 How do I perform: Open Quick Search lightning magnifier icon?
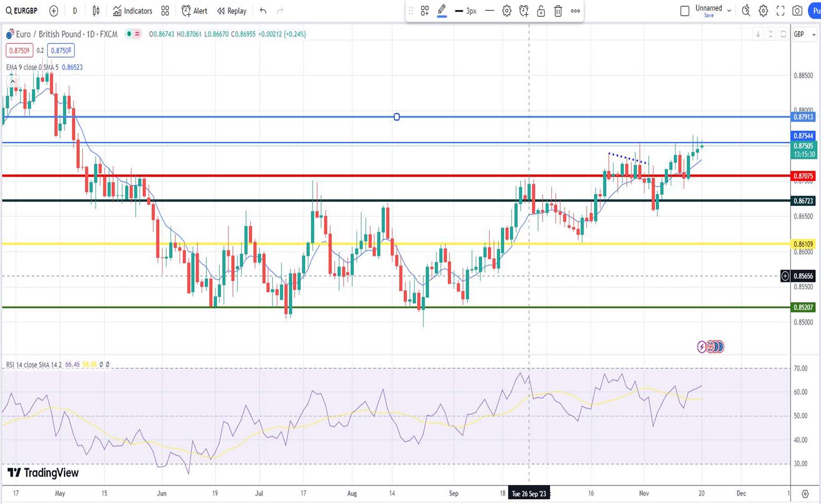(746, 11)
